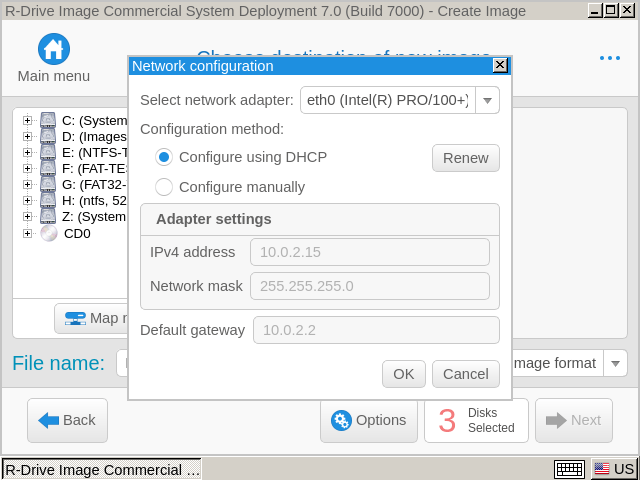Expand the Z: drive tree node
640x480 pixels.
pos(27,216)
